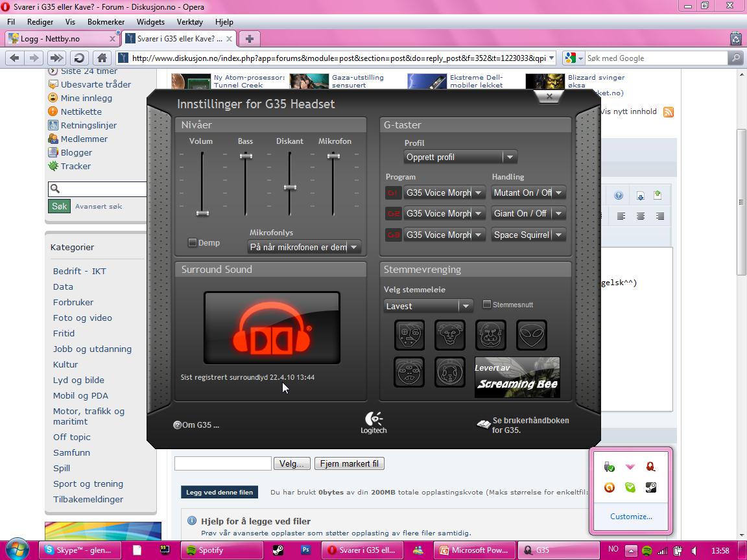The width and height of the screenshot is (747, 560).
Task: Click the G3 key icon
Action: (393, 235)
